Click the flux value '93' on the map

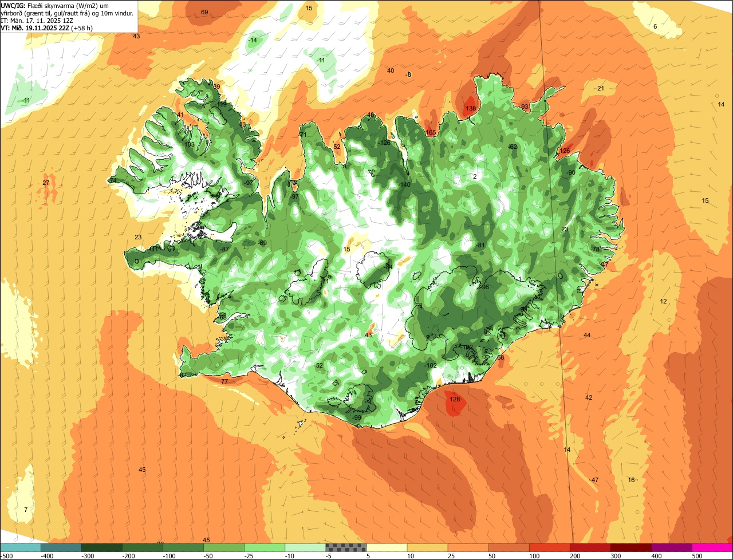[525, 107]
